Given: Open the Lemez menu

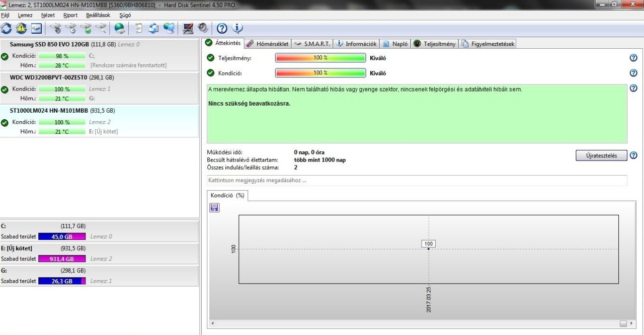Looking at the screenshot, I should (x=25, y=15).
